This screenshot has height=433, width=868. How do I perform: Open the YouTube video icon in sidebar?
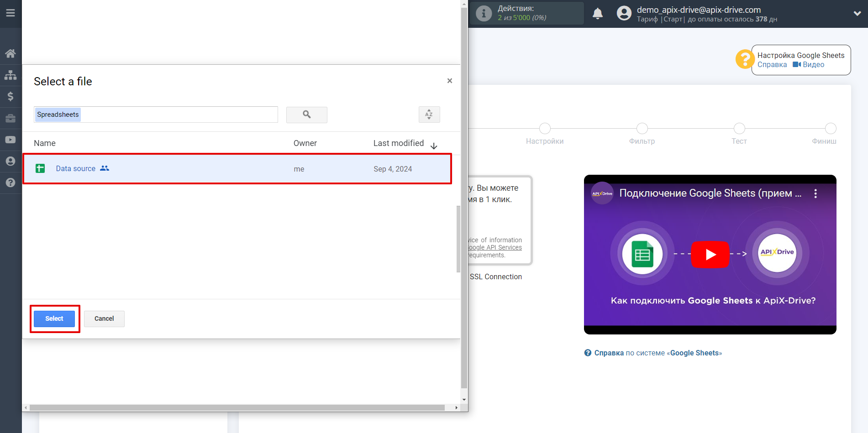11,140
